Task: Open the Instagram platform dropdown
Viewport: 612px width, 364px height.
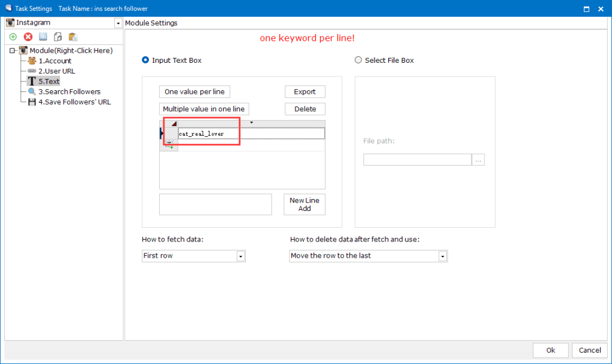Action: point(118,23)
